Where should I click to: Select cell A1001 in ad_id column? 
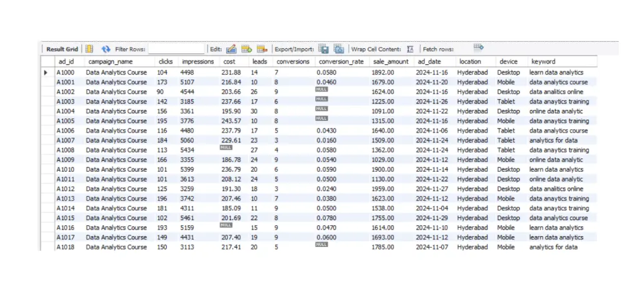coord(65,82)
